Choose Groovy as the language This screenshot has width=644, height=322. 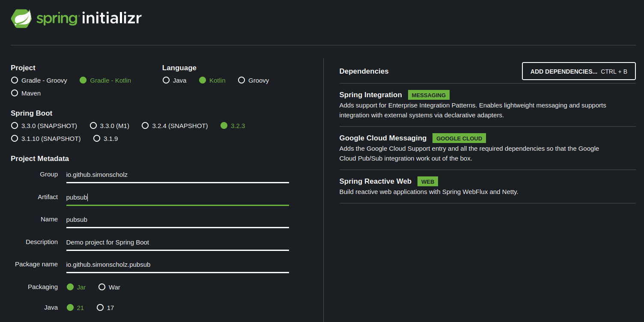pyautogui.click(x=253, y=80)
